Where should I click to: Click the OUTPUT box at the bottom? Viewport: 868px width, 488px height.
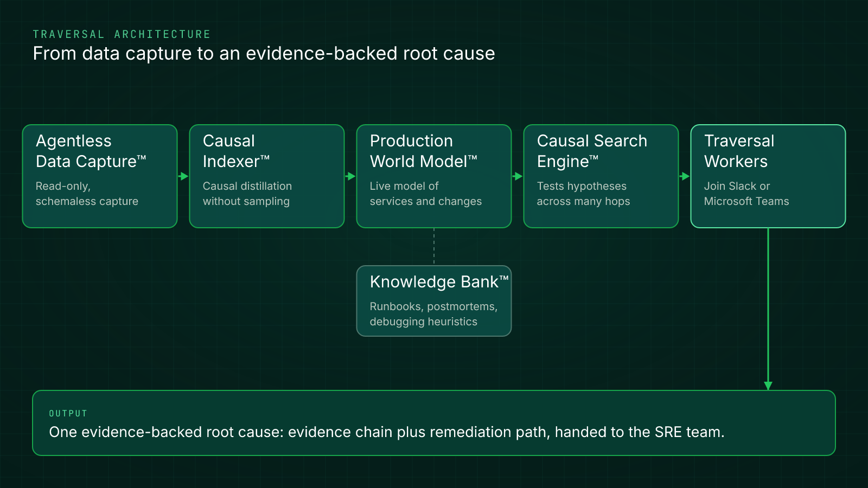coord(434,423)
